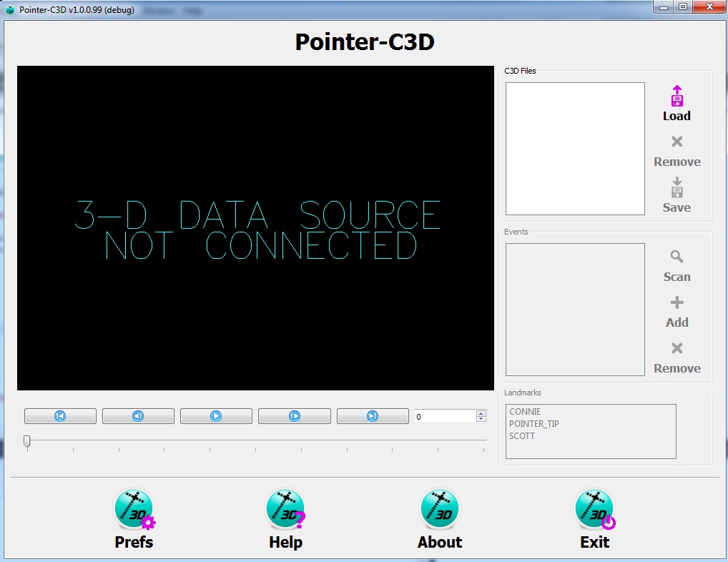This screenshot has width=728, height=562.
Task: Save the C3D file
Action: 677,195
